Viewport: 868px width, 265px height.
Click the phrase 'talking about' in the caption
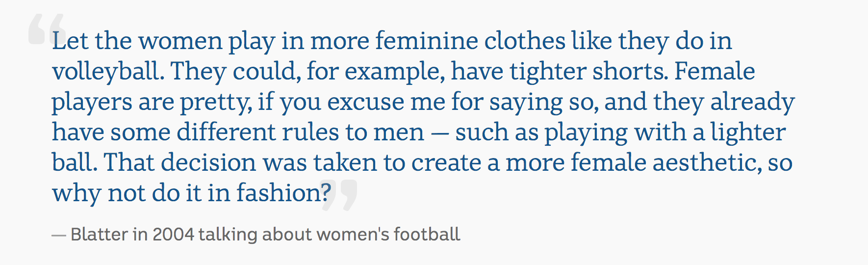255,235
